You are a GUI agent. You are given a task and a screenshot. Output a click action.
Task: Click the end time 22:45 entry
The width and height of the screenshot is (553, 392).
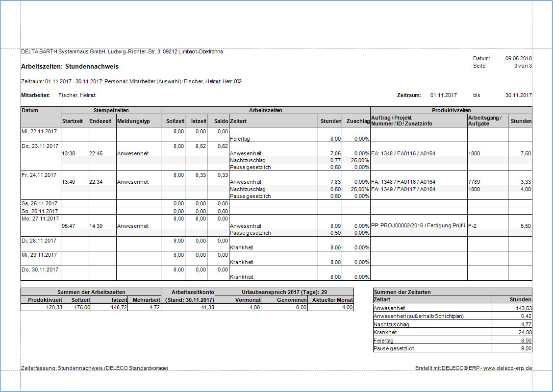[96, 153]
